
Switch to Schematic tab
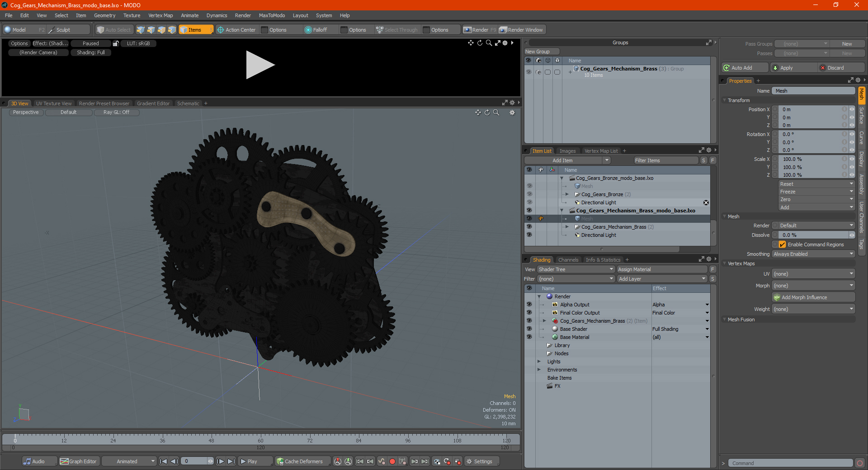pyautogui.click(x=188, y=103)
